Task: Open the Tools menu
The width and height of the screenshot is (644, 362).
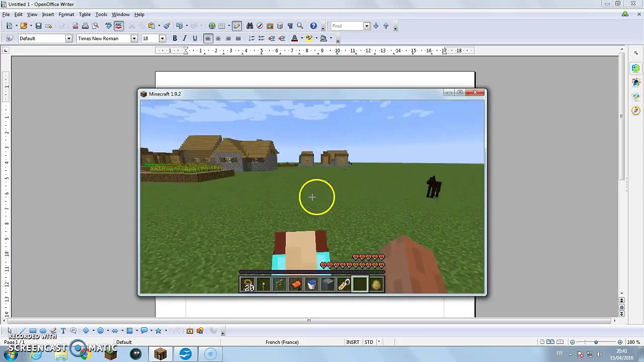Action: (101, 15)
